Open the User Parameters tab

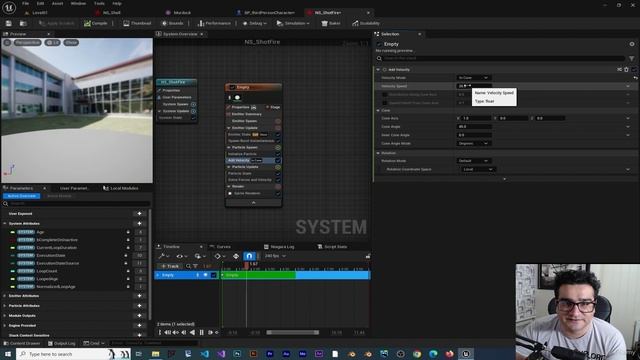[x=73, y=188]
